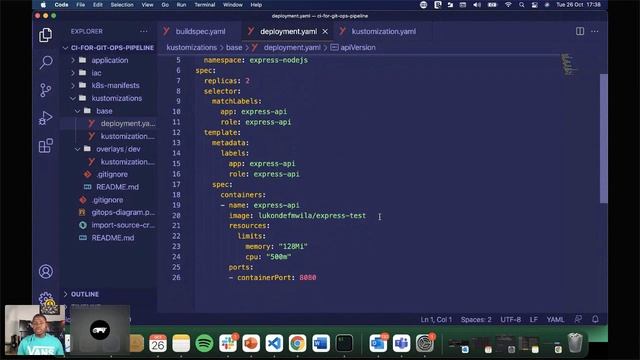The height and width of the screenshot is (360, 640).
Task: Open kustomization file under overlays/dev
Action: pos(128,162)
